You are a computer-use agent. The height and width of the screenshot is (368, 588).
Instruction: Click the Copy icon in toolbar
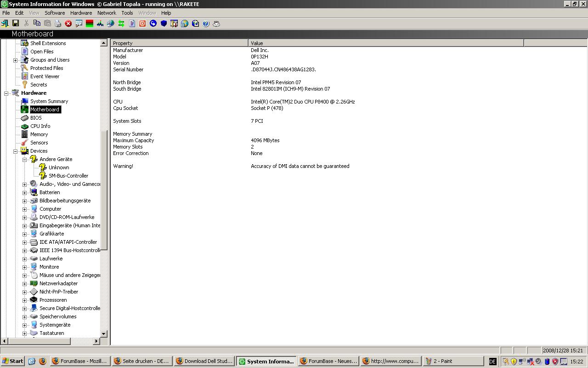(x=37, y=23)
